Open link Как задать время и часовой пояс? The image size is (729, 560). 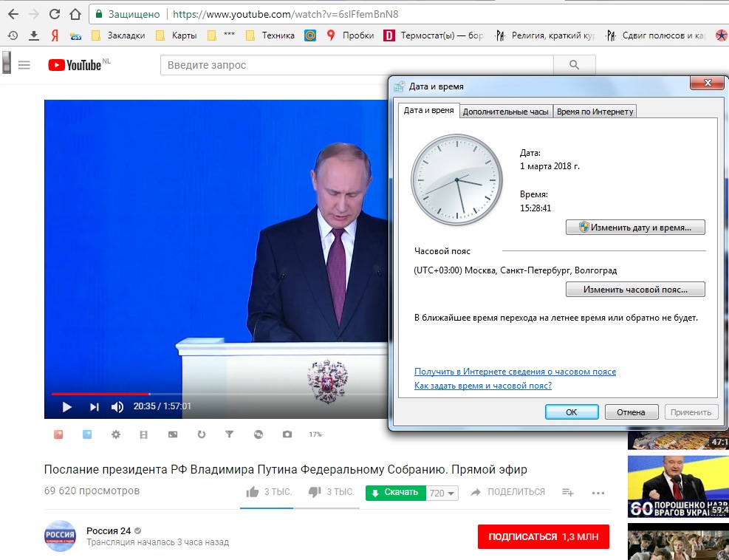[x=483, y=386]
